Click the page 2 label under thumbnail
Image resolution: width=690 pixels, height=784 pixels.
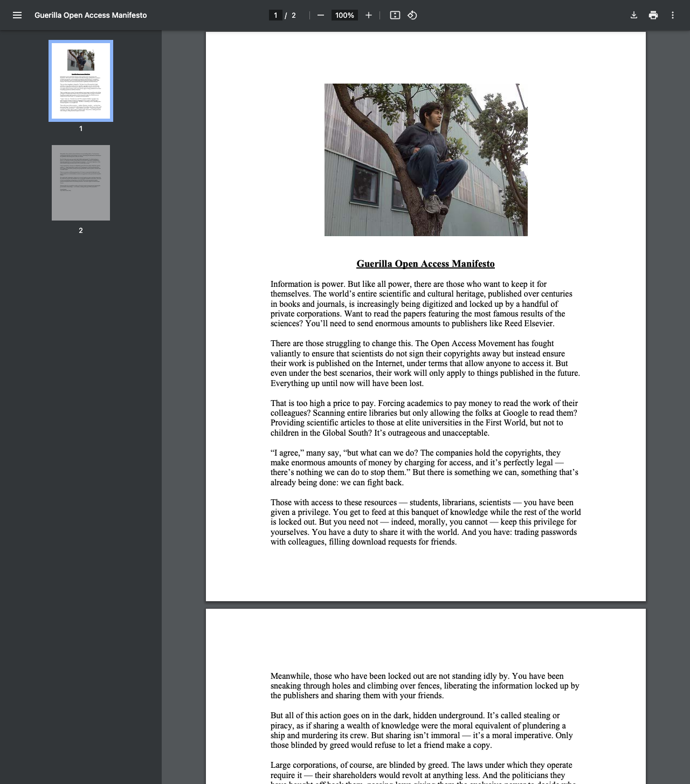pyautogui.click(x=81, y=230)
